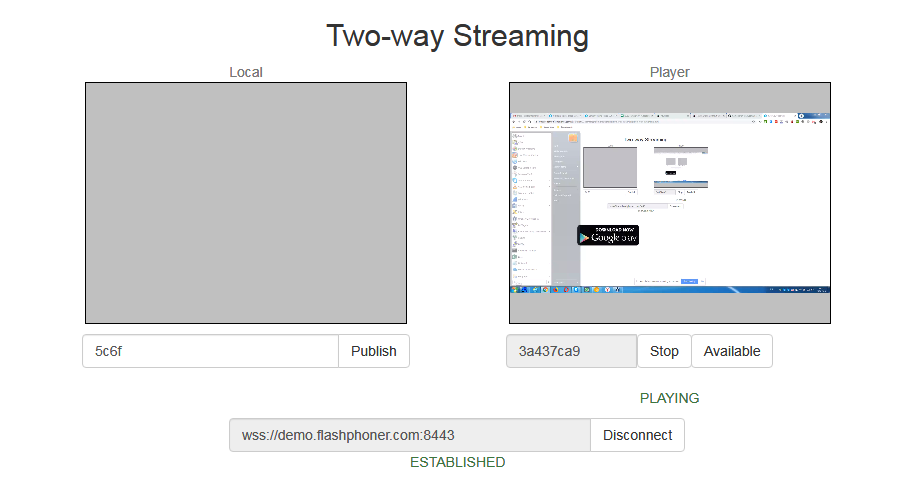Stop the playing stream
This screenshot has height=494, width=907.
pyautogui.click(x=664, y=351)
